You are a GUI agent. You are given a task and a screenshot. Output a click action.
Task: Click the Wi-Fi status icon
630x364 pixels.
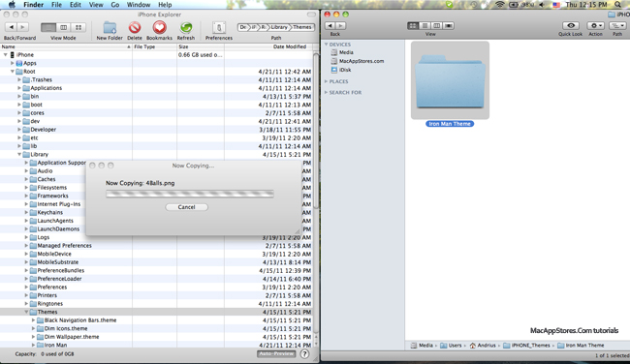[x=499, y=5]
